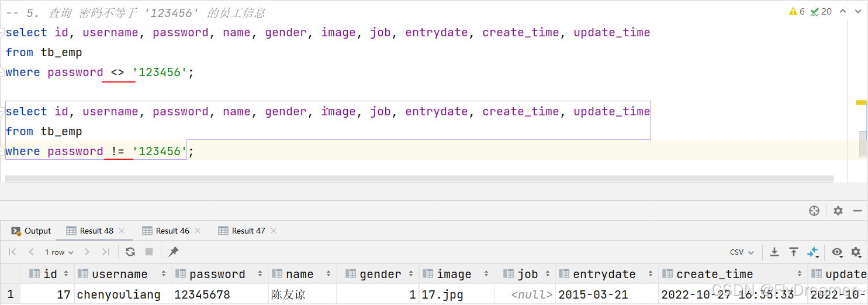Click the '<>' operator in first query
The image size is (868, 305).
point(117,73)
